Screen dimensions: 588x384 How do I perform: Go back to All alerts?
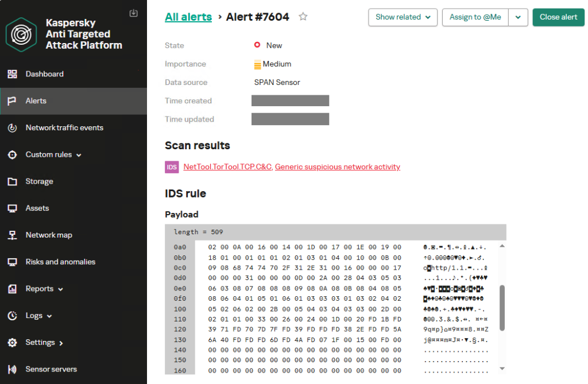188,17
